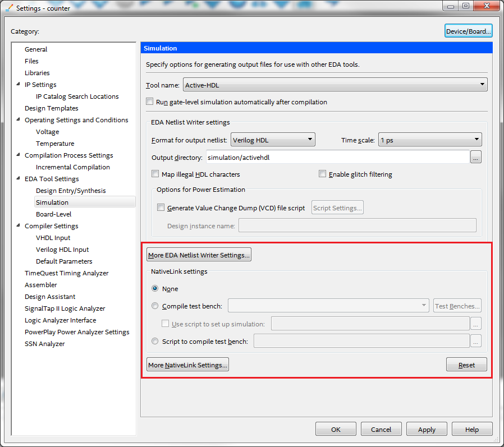Viewport: 504px width, 447px height.
Task: Check Use script to set up simulation
Action: click(x=165, y=324)
